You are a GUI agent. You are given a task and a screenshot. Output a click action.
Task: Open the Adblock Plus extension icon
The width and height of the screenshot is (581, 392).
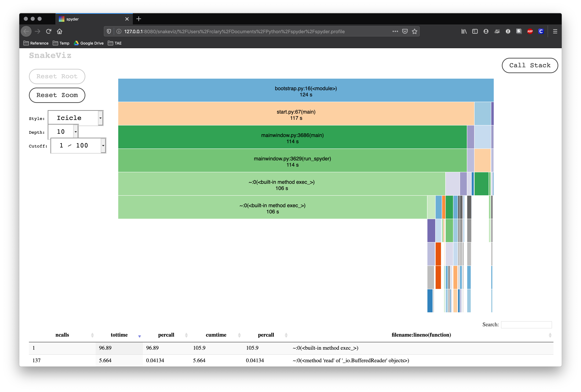pos(530,31)
